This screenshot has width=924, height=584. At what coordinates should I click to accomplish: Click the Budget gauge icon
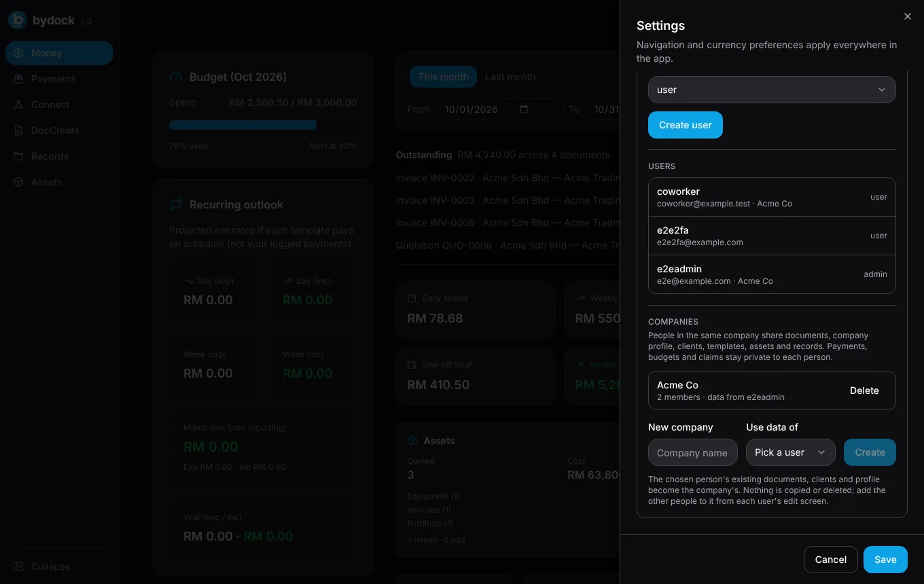click(x=176, y=77)
